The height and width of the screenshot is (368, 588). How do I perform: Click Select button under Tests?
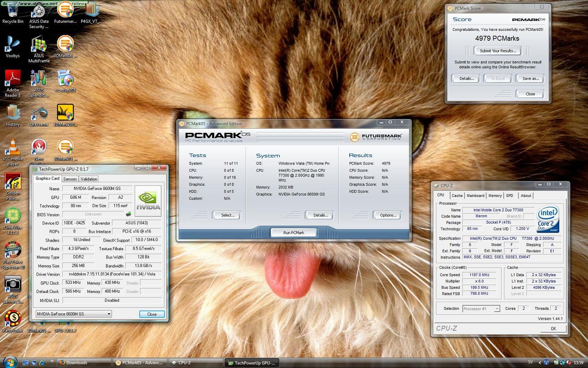point(228,215)
